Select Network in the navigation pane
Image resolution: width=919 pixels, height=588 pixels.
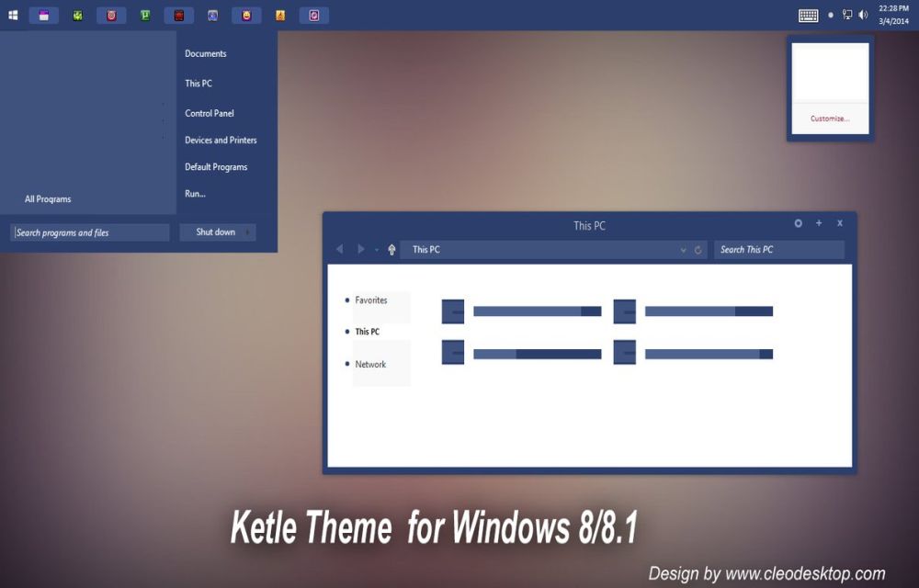pos(370,364)
